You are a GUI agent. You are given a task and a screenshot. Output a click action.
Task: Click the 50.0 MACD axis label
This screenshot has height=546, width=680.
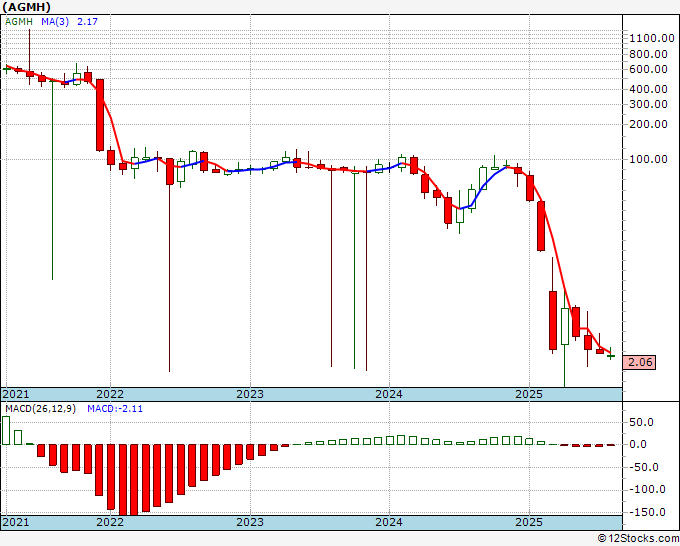tap(641, 422)
